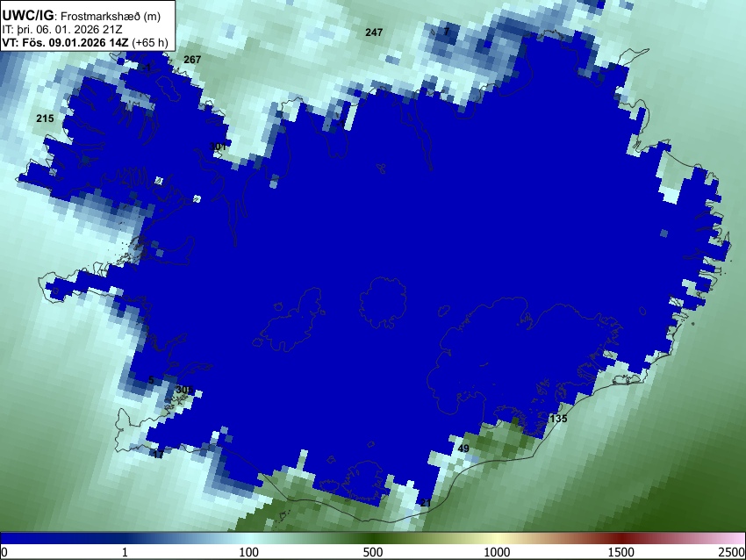Select the map value 215

point(45,118)
